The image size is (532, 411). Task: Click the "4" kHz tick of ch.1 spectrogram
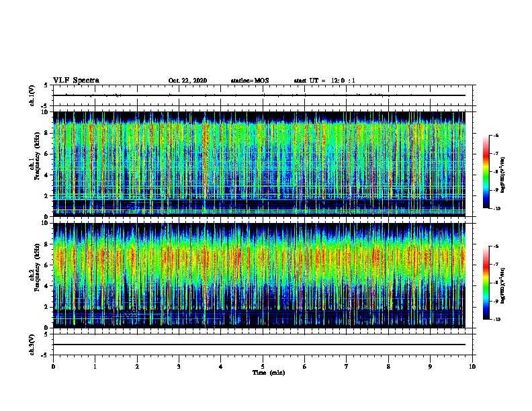(x=47, y=175)
